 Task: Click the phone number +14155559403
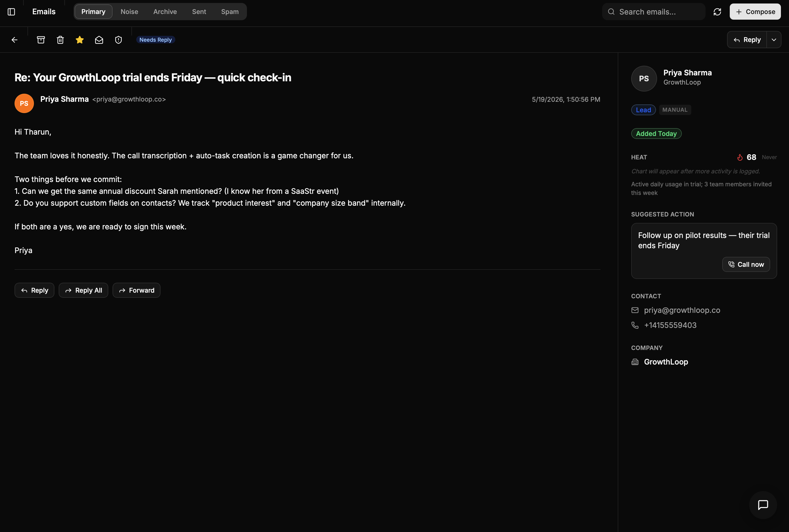670,325
